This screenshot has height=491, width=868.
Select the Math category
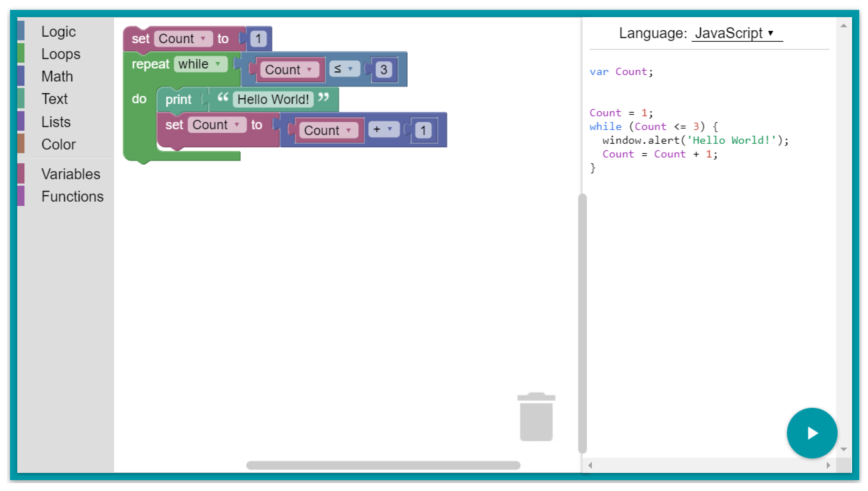(57, 77)
